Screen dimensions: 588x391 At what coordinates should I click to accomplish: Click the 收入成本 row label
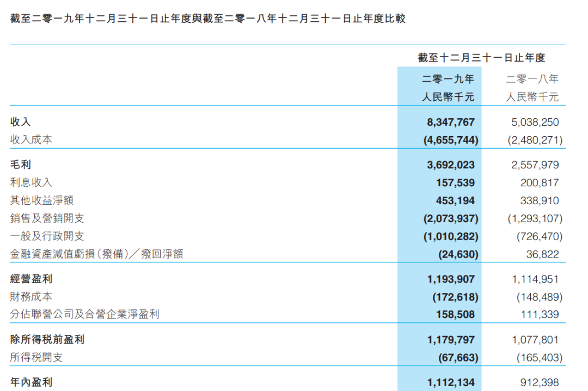point(31,139)
